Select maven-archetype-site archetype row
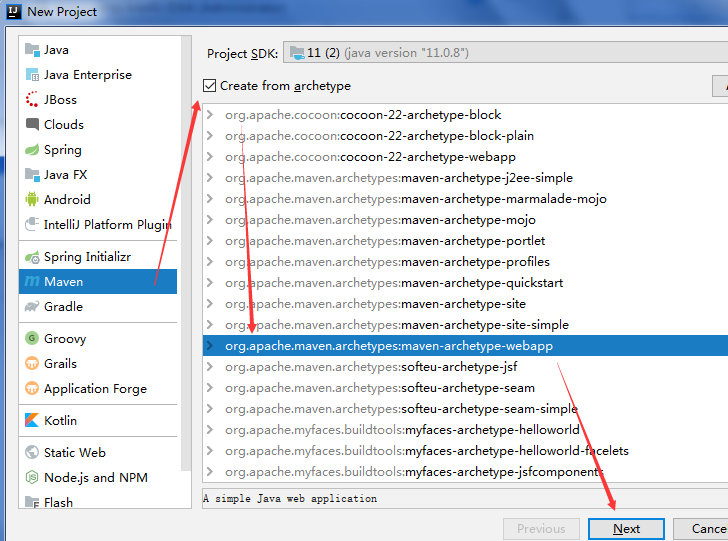Screen dimensions: 728x541 [465, 304]
